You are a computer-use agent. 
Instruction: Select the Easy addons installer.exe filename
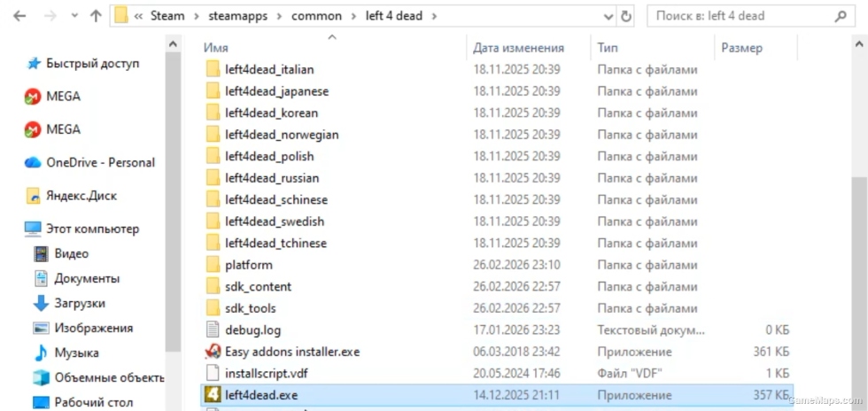293,352
